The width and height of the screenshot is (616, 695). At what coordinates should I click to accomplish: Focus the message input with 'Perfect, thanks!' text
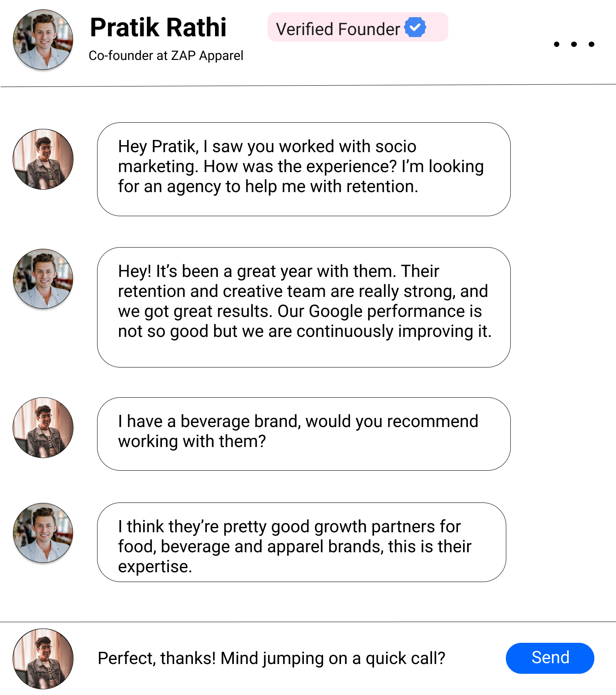271,658
